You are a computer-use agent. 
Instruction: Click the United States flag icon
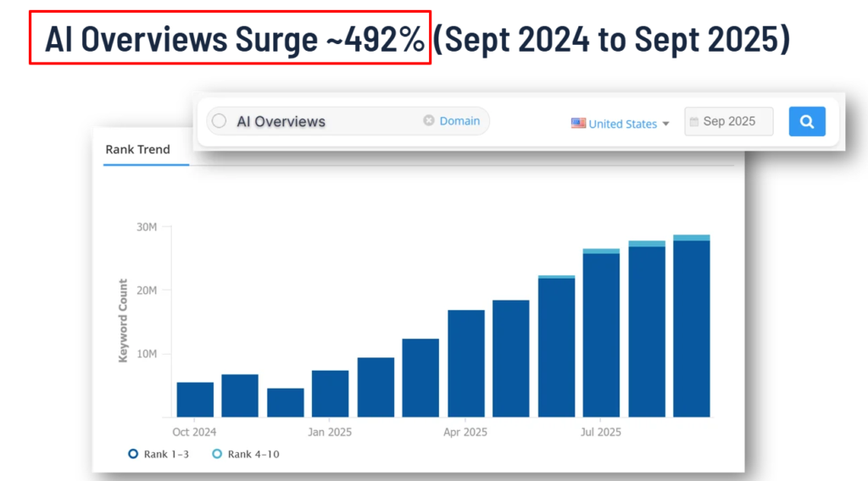(578, 123)
